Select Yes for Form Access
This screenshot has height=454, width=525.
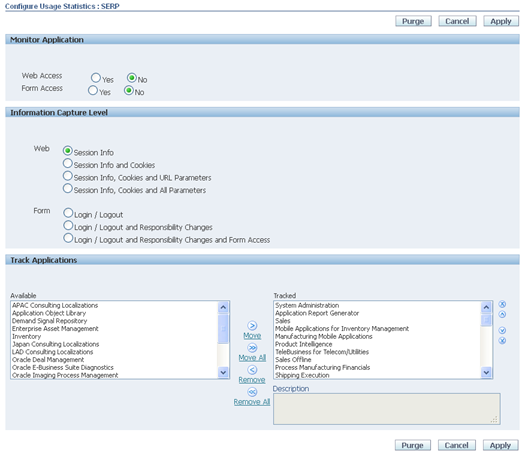pos(93,90)
